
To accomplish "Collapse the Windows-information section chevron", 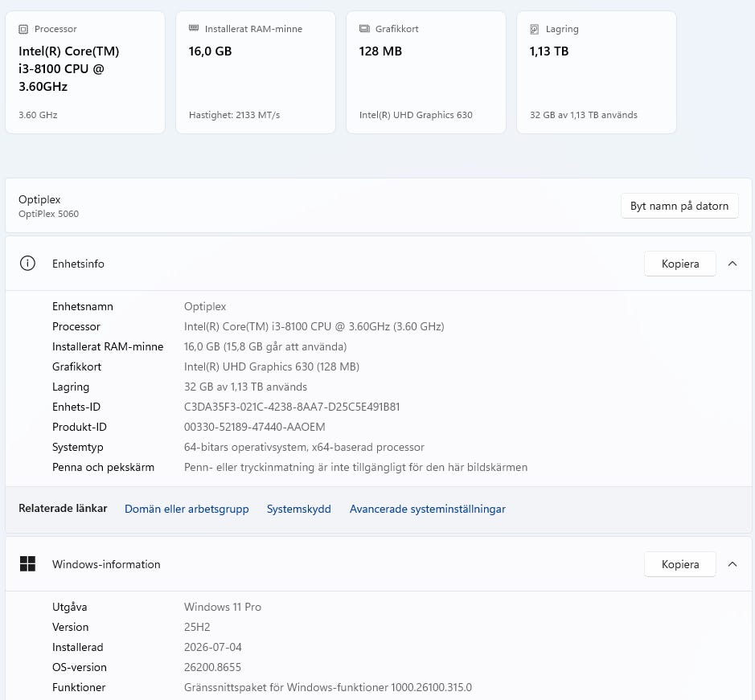I will (x=732, y=563).
